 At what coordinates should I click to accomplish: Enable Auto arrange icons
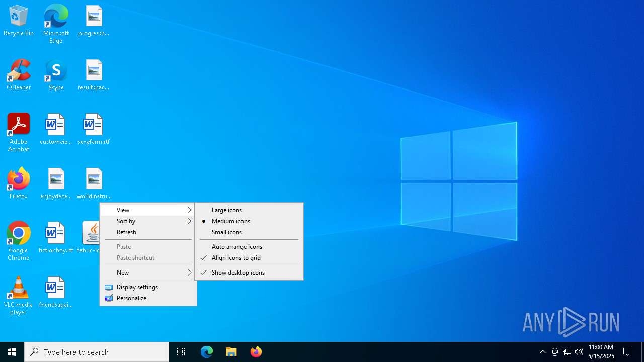click(x=249, y=247)
